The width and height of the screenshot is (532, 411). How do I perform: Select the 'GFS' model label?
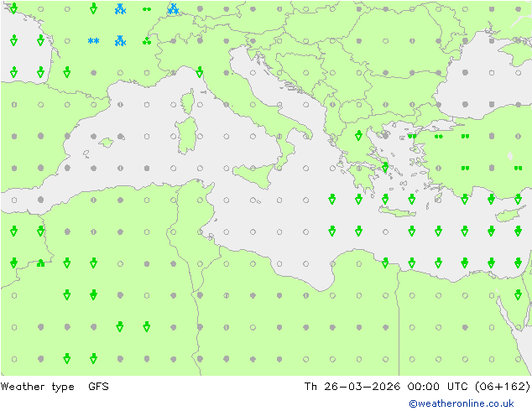pyautogui.click(x=98, y=386)
